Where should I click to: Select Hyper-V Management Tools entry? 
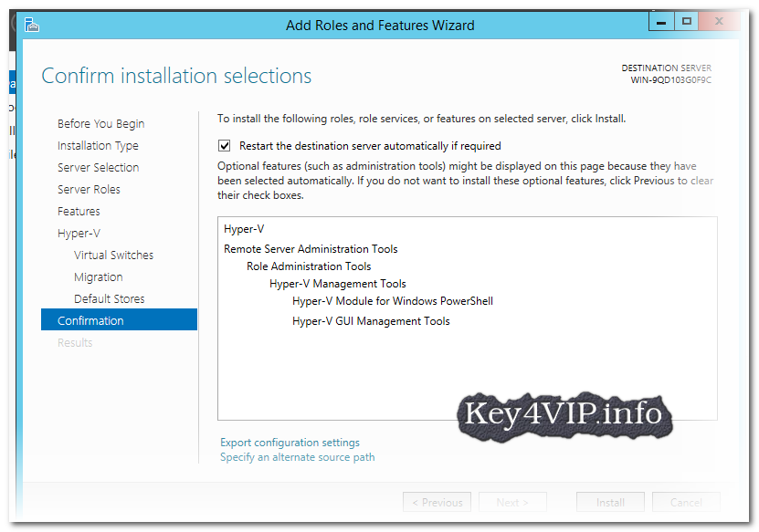click(337, 284)
